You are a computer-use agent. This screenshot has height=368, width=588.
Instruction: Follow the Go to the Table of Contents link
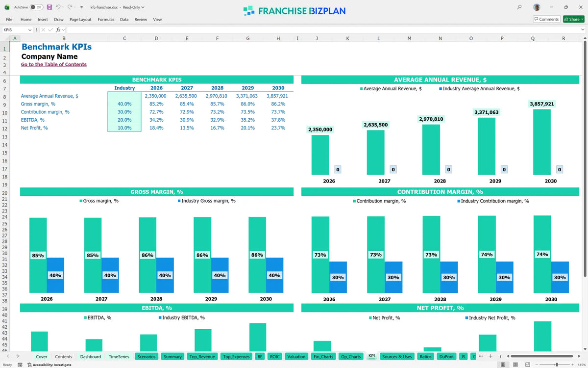pyautogui.click(x=54, y=64)
